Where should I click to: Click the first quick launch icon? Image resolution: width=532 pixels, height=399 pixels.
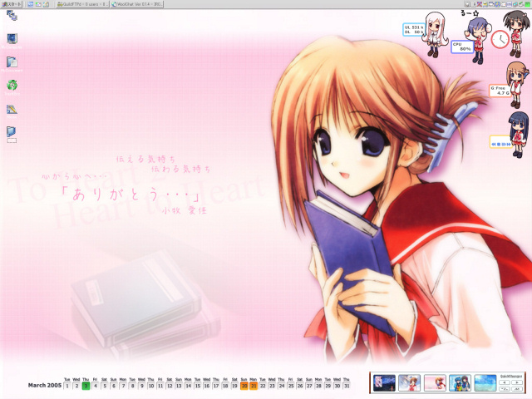click(31, 4)
